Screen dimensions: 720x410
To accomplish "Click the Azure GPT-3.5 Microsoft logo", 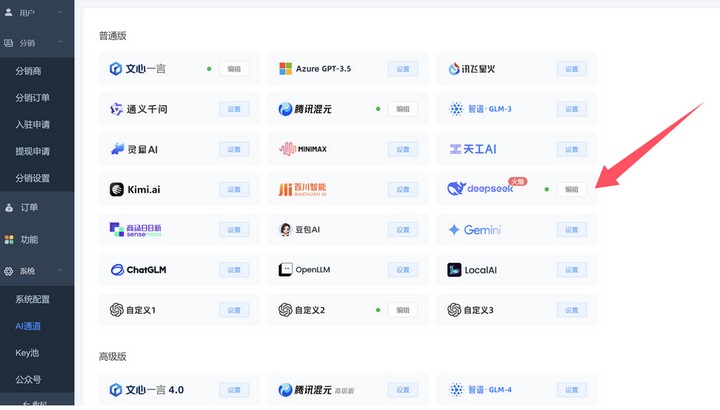I will 286,69.
